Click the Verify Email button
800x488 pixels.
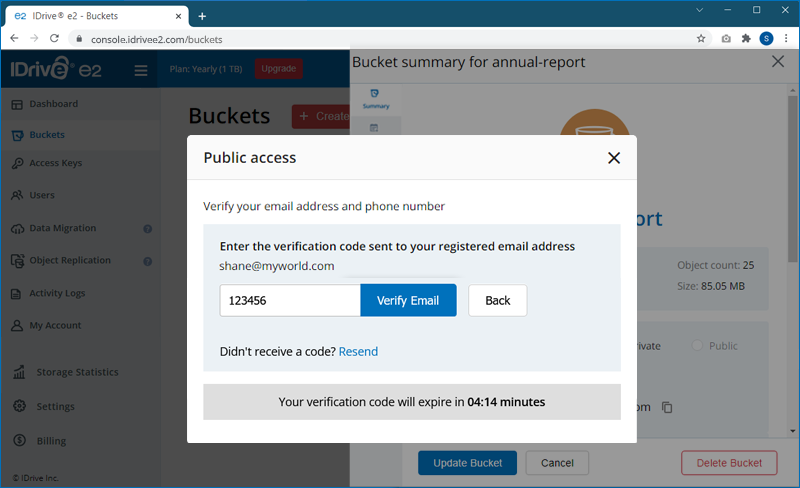[x=408, y=301]
